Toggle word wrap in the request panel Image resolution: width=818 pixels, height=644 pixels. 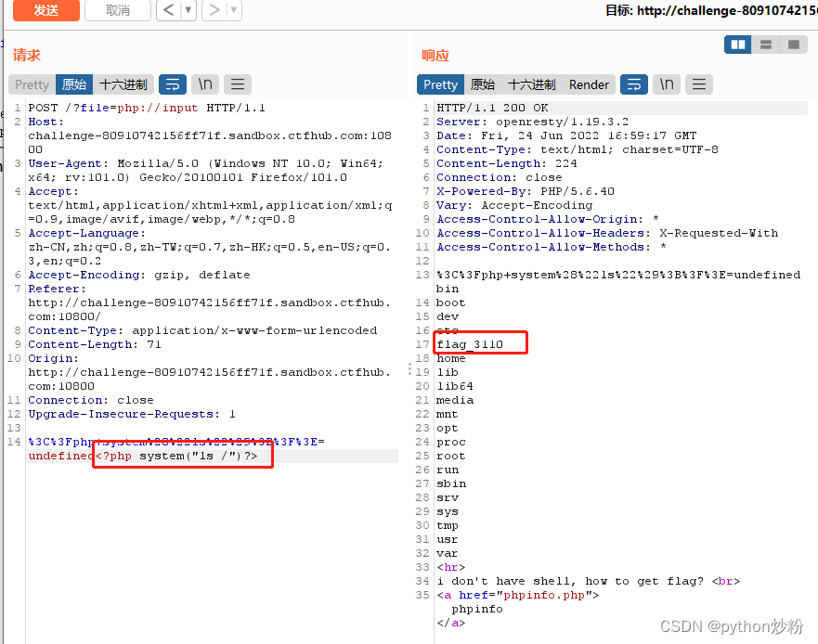pos(173,84)
